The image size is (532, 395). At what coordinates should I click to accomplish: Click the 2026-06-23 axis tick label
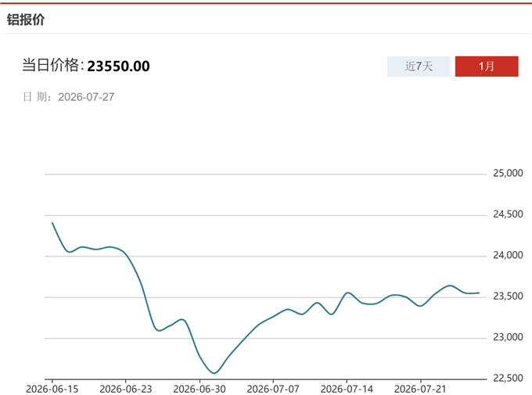click(125, 389)
